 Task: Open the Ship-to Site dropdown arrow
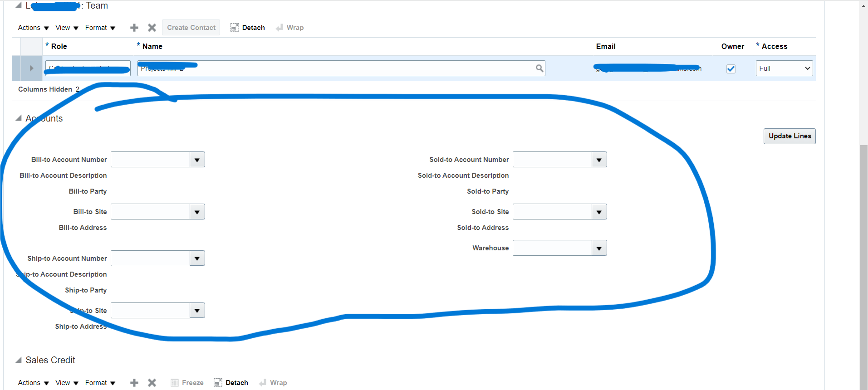[197, 311]
